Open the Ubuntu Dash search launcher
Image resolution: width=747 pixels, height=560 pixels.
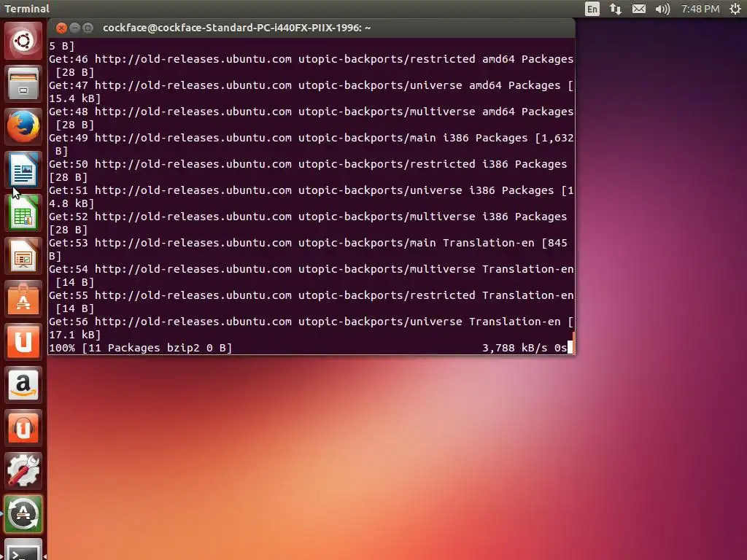[23, 41]
